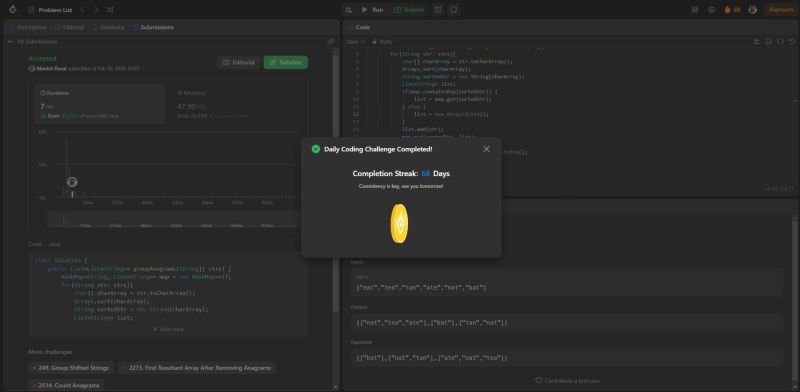Open the LeetCode logo home link

point(13,10)
